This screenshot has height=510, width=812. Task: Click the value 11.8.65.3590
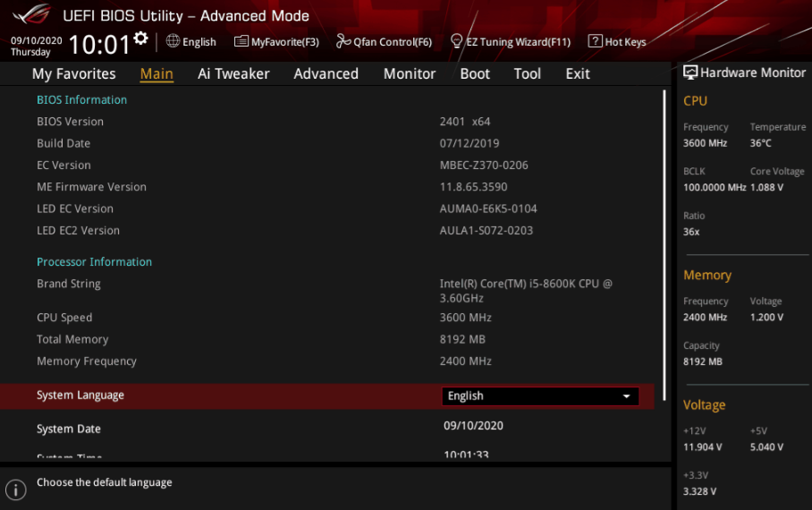[x=473, y=187]
